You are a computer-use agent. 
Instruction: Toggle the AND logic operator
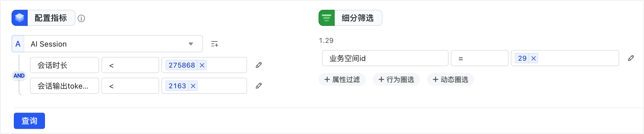19,76
